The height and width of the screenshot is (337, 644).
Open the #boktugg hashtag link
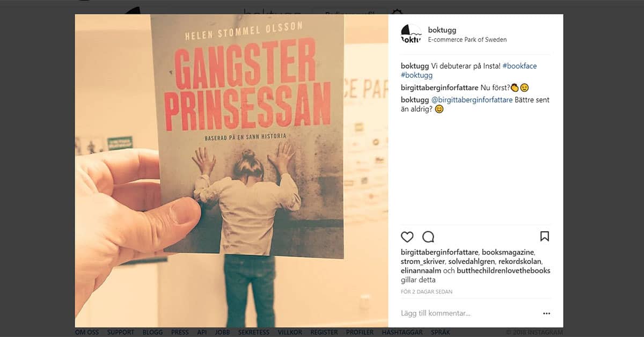416,76
